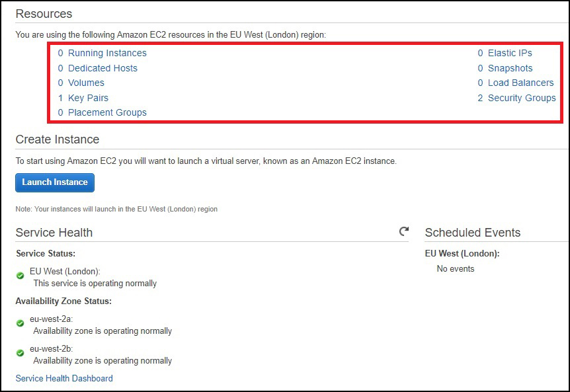Click the 'Create Instance' heading
The width and height of the screenshot is (570, 392).
[x=58, y=139]
